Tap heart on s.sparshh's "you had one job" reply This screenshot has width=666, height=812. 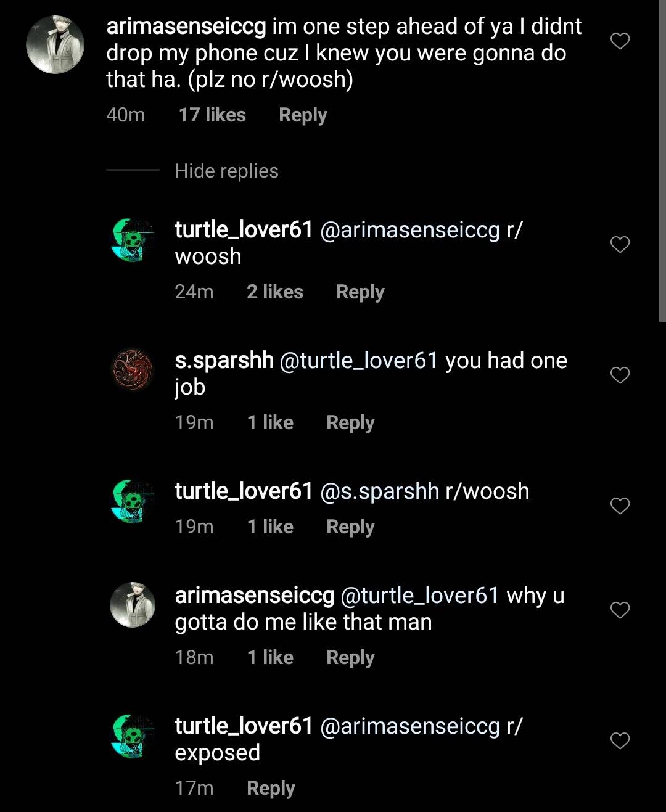620,375
